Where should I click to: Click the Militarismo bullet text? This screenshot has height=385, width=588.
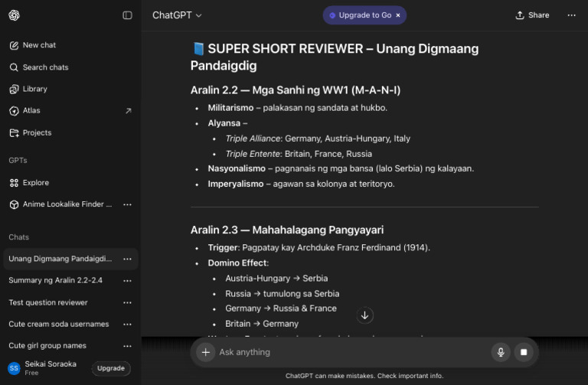point(297,108)
